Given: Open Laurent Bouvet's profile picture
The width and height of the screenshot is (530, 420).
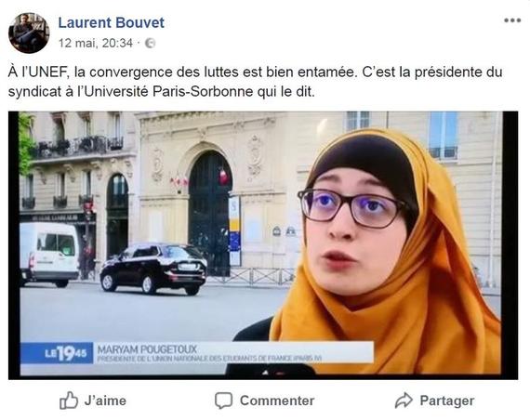Looking at the screenshot, I should tap(29, 33).
